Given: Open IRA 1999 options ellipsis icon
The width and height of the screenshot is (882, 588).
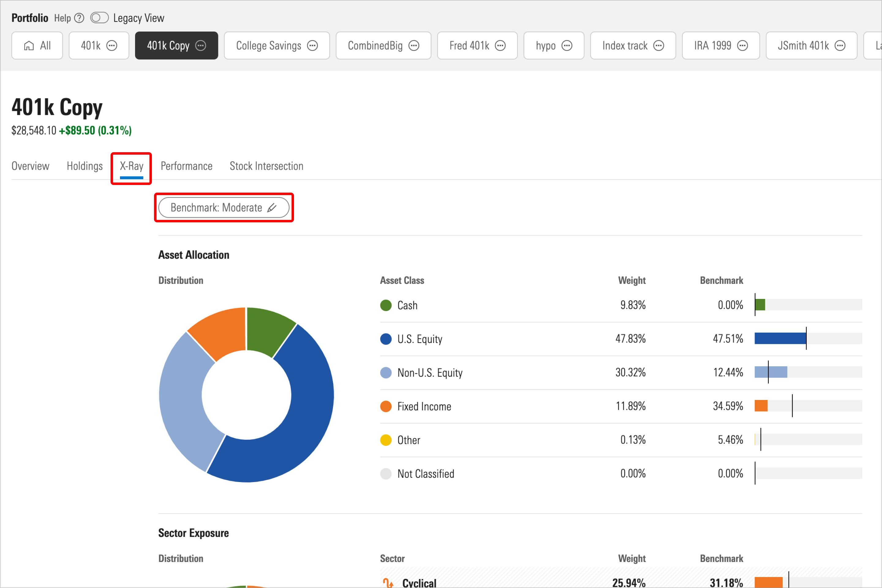Looking at the screenshot, I should pos(742,46).
